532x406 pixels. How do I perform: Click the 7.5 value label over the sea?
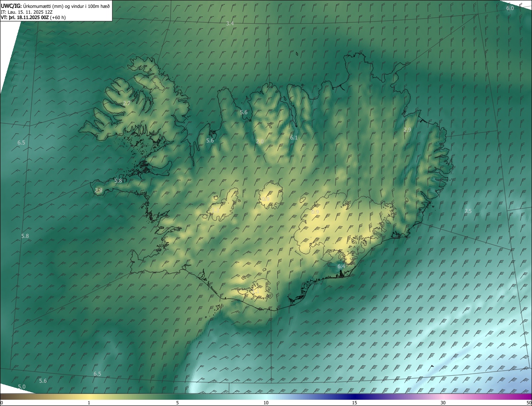(x=468, y=211)
